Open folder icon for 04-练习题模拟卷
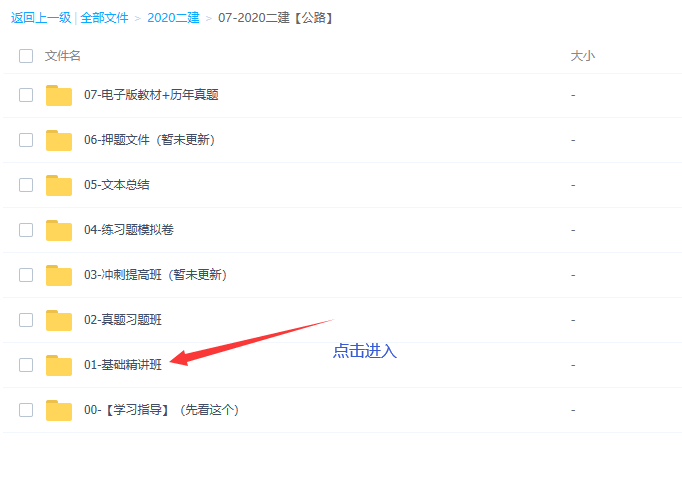Image resolution: width=682 pixels, height=483 pixels. [x=59, y=230]
